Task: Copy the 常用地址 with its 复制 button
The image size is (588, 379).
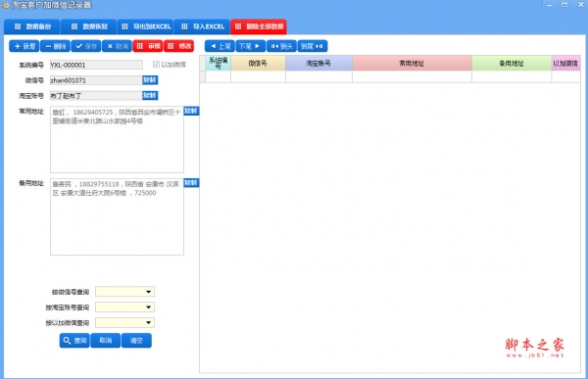Action: click(x=191, y=111)
